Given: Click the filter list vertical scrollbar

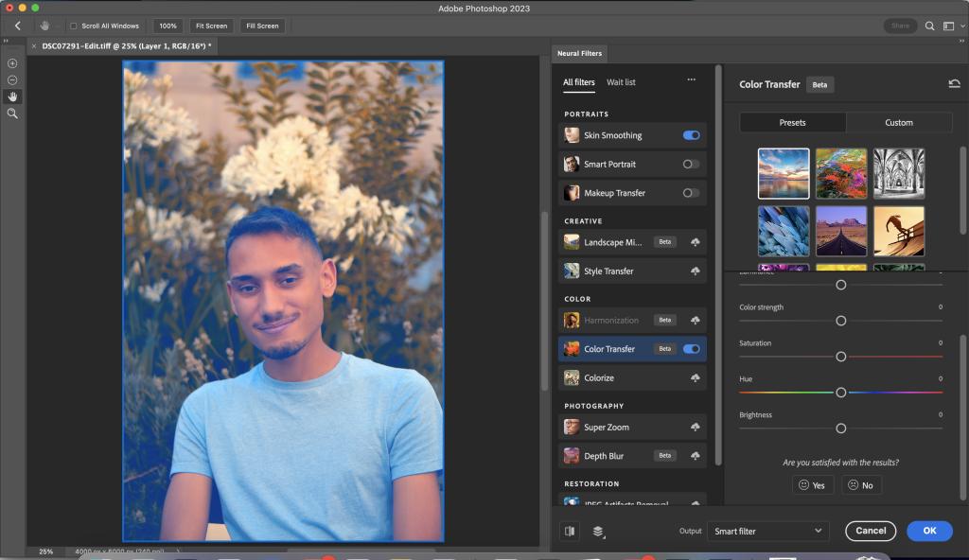Looking at the screenshot, I should (x=718, y=266).
